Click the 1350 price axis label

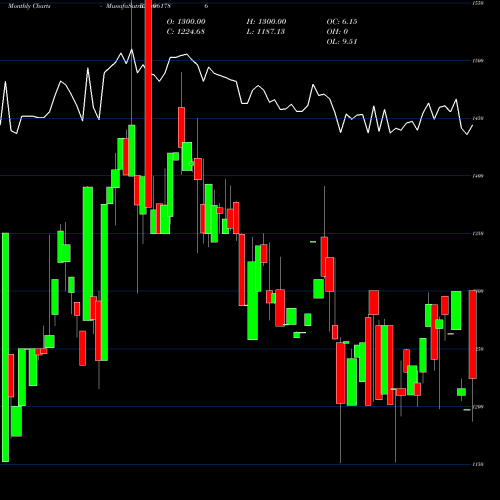tap(478, 234)
